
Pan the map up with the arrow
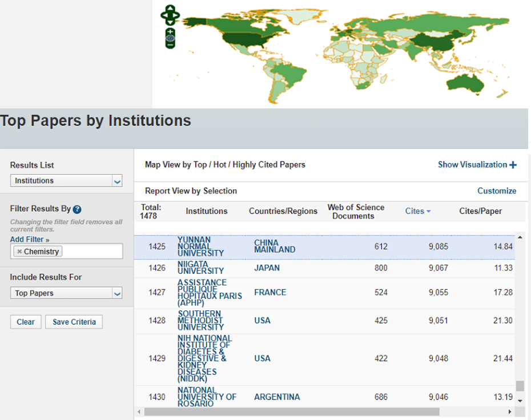[170, 9]
